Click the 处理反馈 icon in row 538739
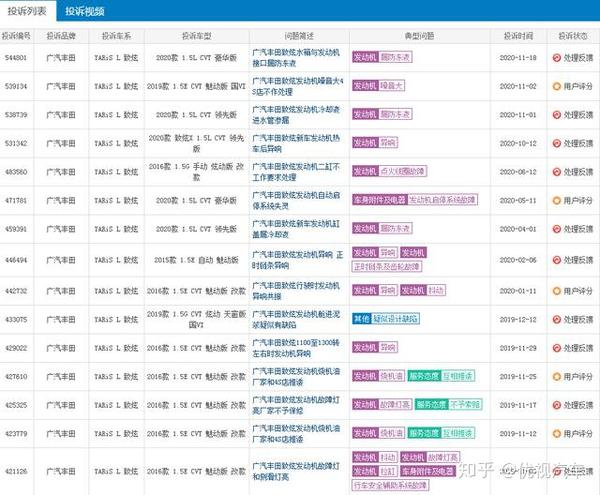The height and width of the screenshot is (495, 600). point(556,115)
